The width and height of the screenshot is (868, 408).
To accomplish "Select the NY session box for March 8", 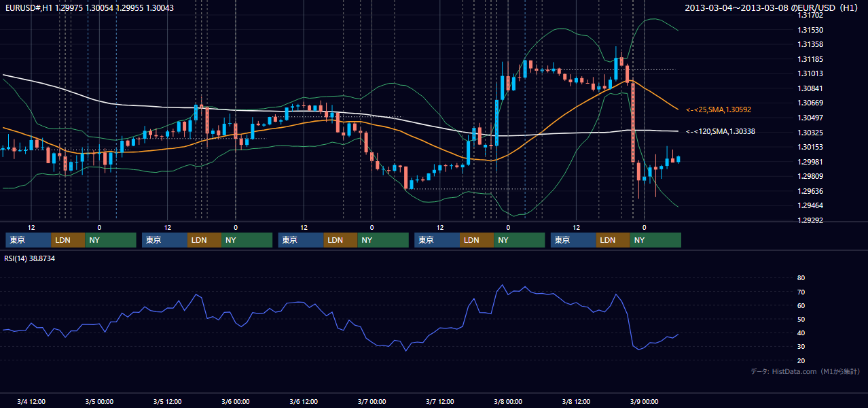I will 656,240.
